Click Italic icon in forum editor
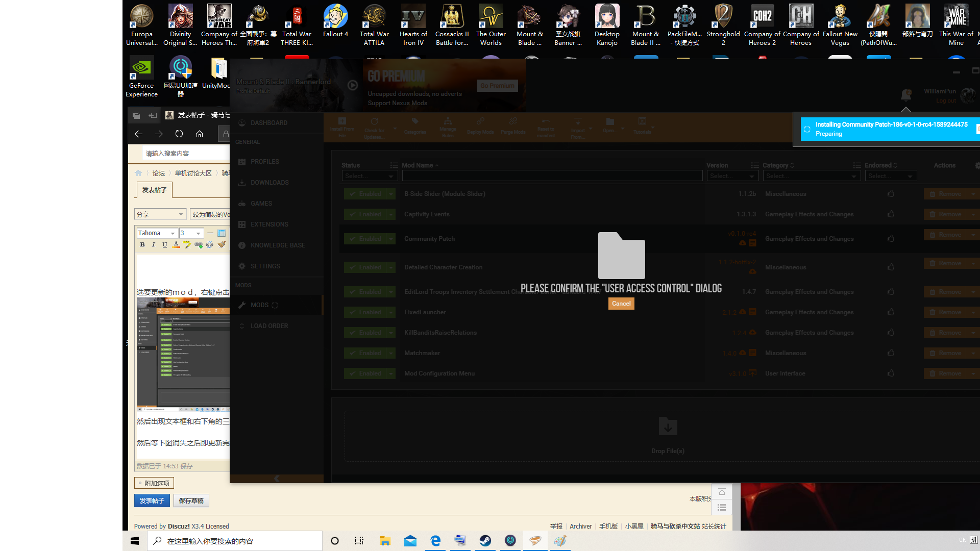Image resolution: width=980 pixels, height=551 pixels. pos(153,245)
